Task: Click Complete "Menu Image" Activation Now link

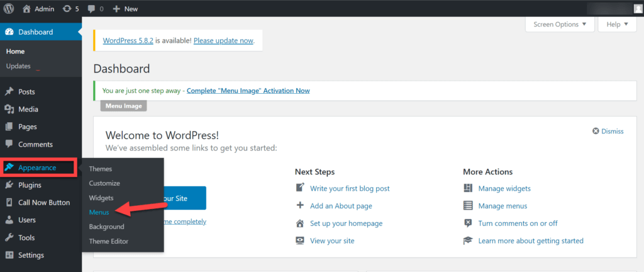Action: [248, 91]
